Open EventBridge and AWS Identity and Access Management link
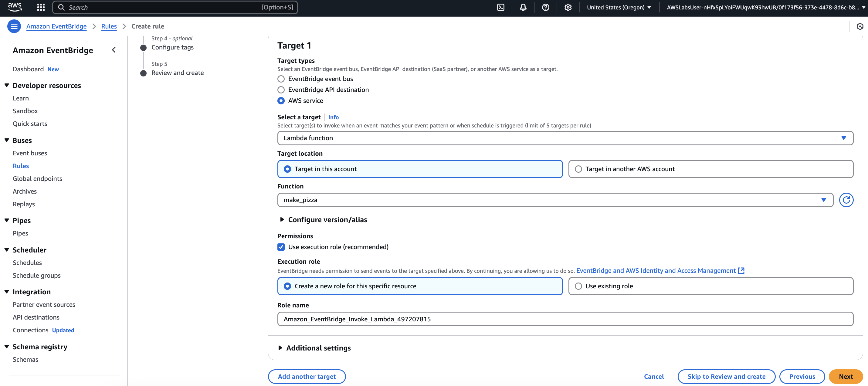Viewport: 868px width, 386px height. 656,270
